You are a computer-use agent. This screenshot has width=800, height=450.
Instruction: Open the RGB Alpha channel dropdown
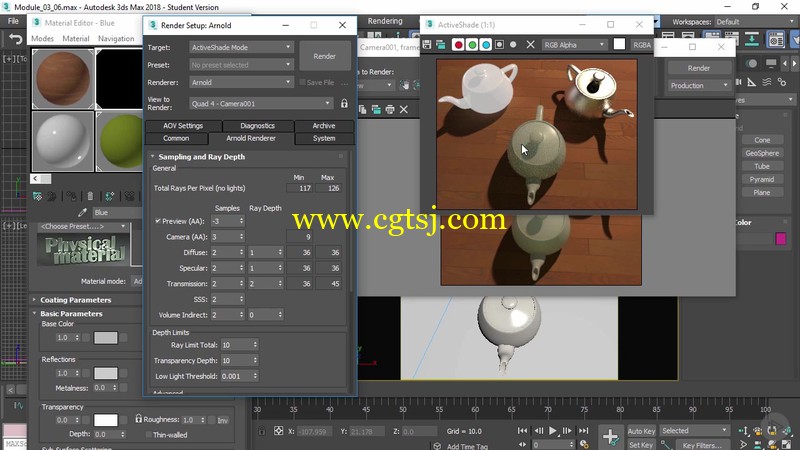pos(574,45)
